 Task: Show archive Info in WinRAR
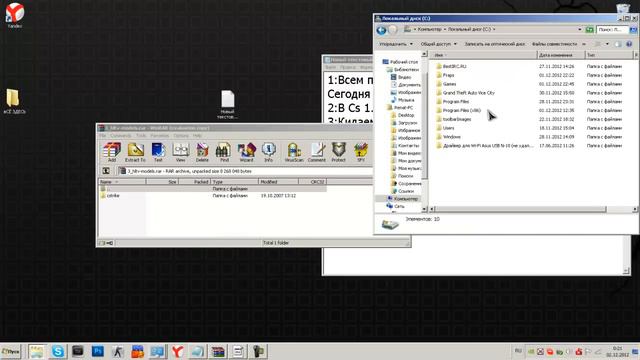(x=269, y=152)
